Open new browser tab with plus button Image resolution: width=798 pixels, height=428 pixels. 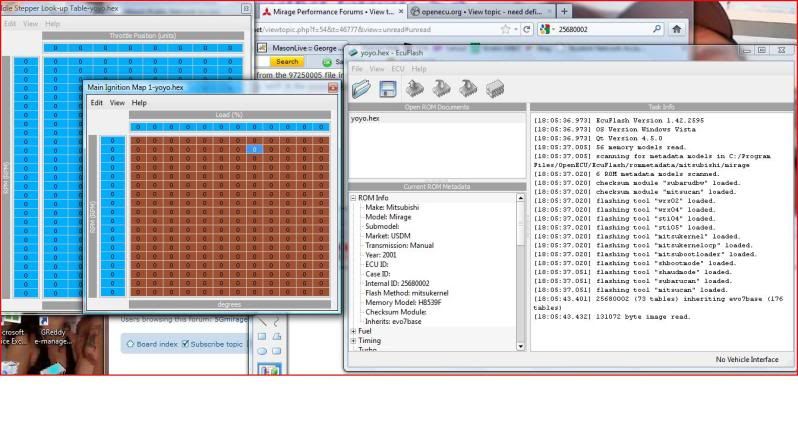click(564, 11)
